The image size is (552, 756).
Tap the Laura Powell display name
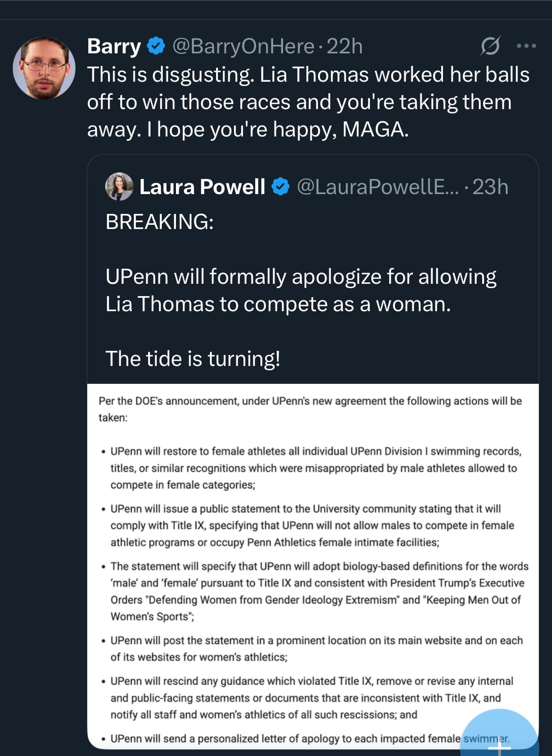click(202, 187)
